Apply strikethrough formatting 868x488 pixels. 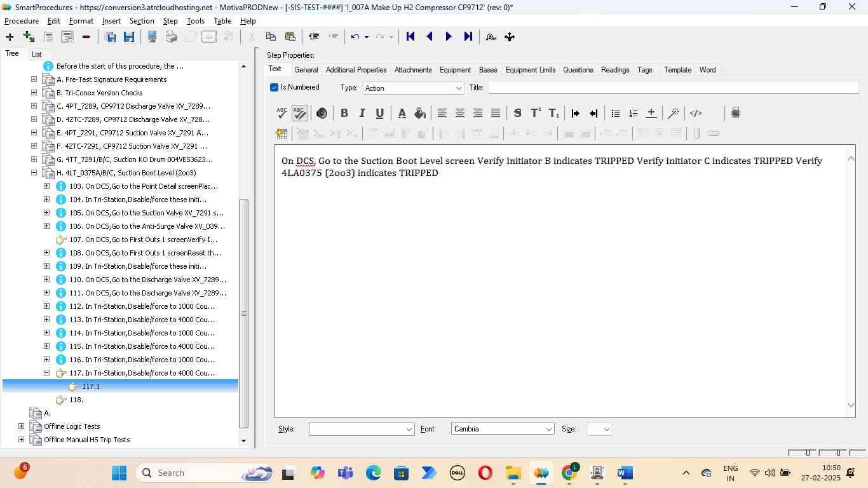pyautogui.click(x=517, y=113)
